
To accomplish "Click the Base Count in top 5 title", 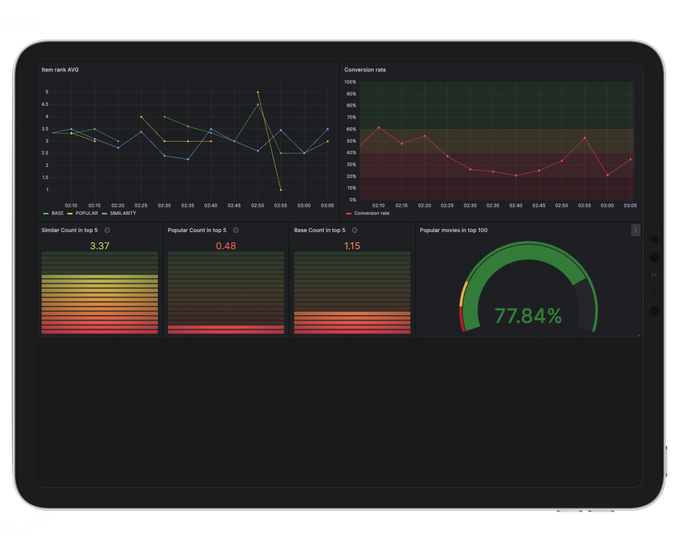I will point(319,230).
